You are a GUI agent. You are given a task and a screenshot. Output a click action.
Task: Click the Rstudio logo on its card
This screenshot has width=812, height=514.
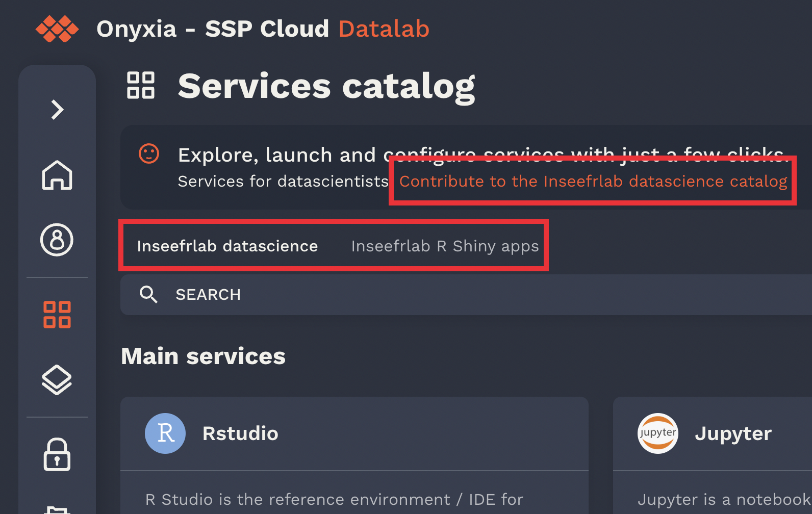click(165, 433)
